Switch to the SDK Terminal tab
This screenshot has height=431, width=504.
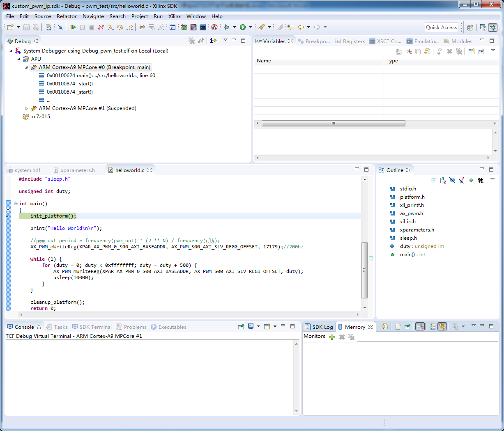[92, 327]
